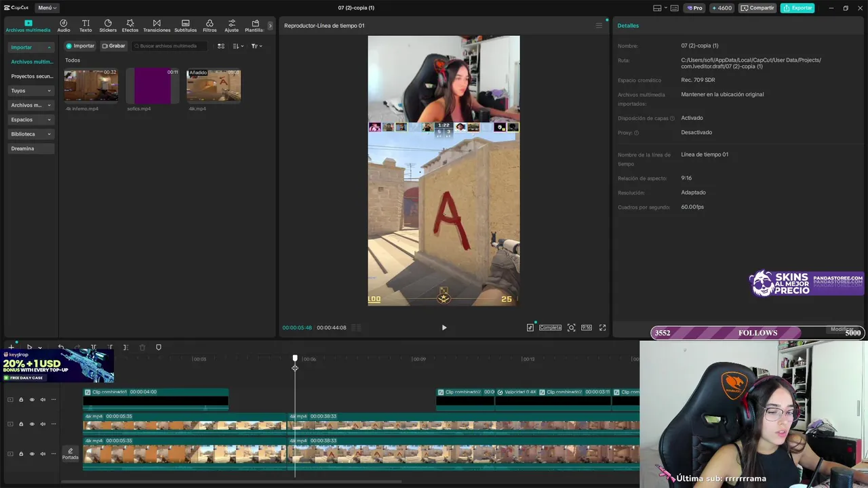Screen dimensions: 868x488
Task: Select Proyectos secundarios sidebar item
Action: (31, 77)
